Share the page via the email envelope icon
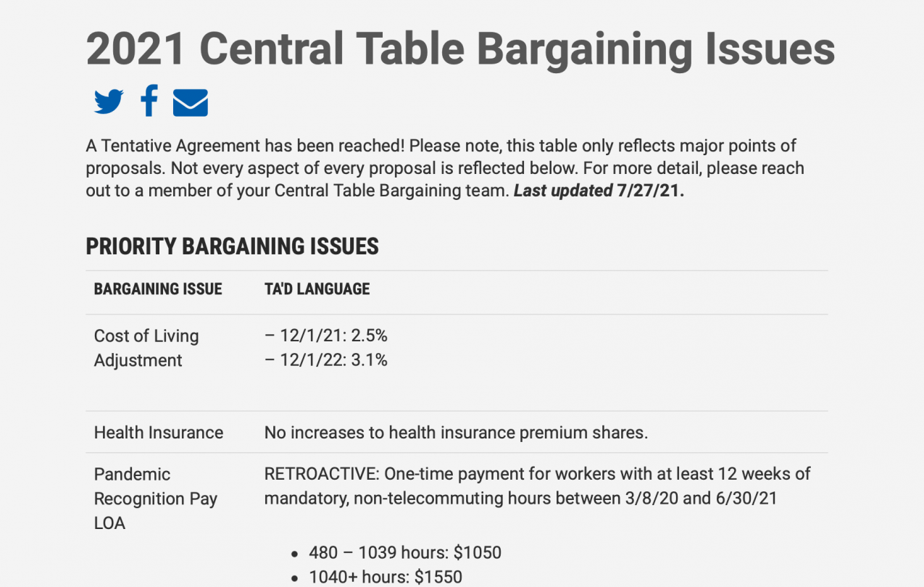The image size is (924, 587). point(191,103)
